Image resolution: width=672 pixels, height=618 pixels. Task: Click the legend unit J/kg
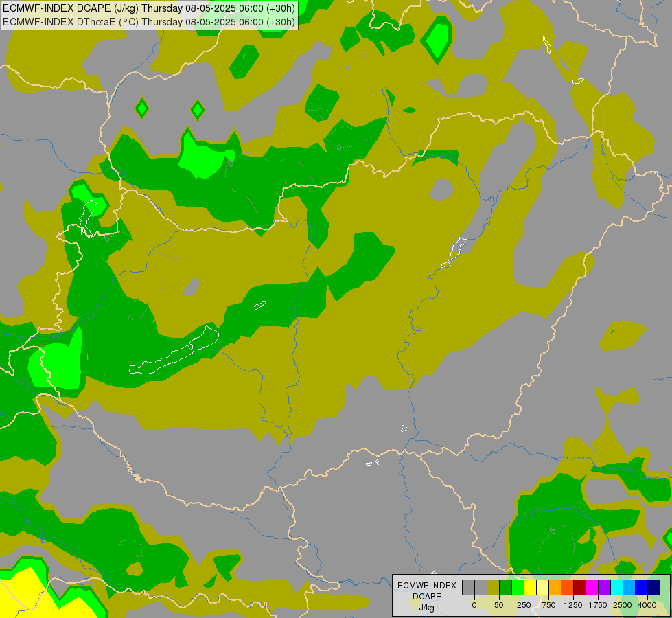point(427,608)
